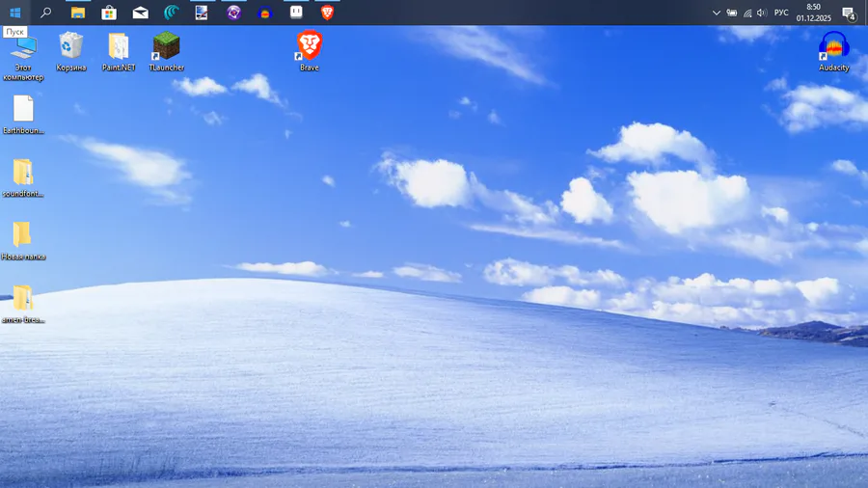Select the TLauncher desktop shortcut
The image size is (868, 488).
click(x=166, y=52)
